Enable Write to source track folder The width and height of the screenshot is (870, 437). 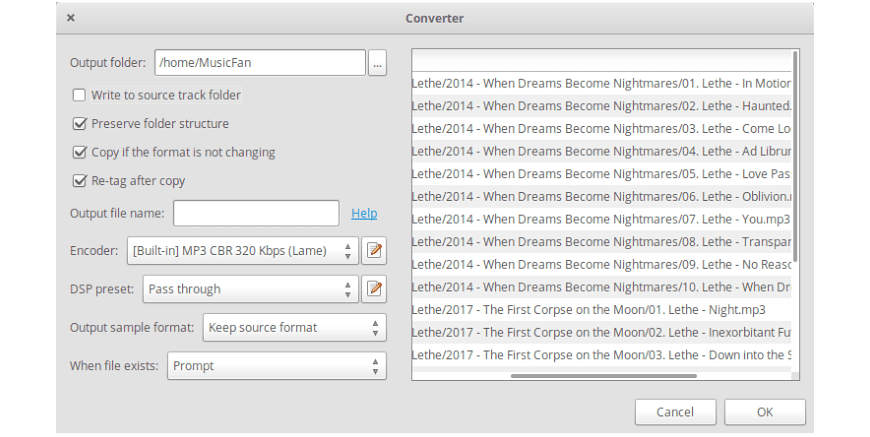[x=79, y=95]
